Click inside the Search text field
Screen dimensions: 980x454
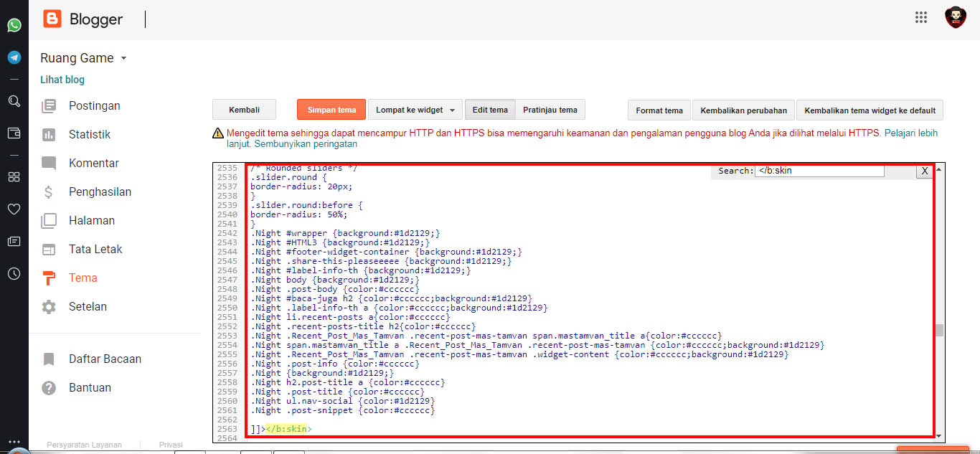[819, 171]
